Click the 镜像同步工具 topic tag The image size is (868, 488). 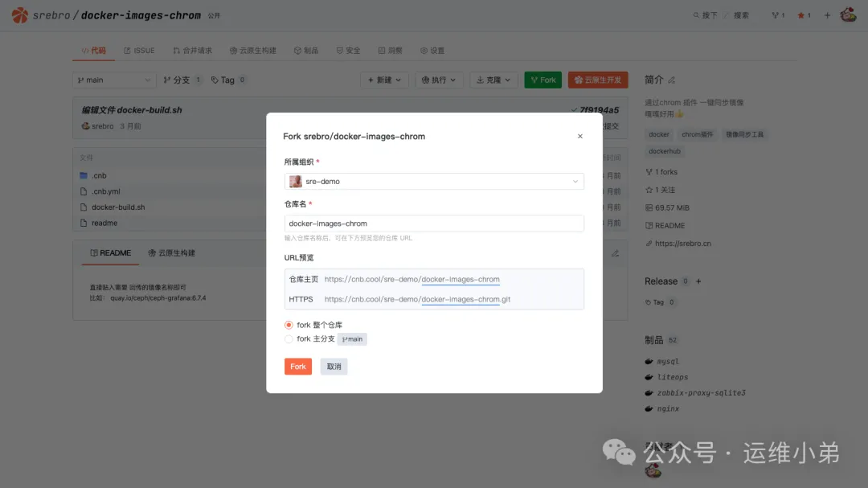pyautogui.click(x=744, y=134)
